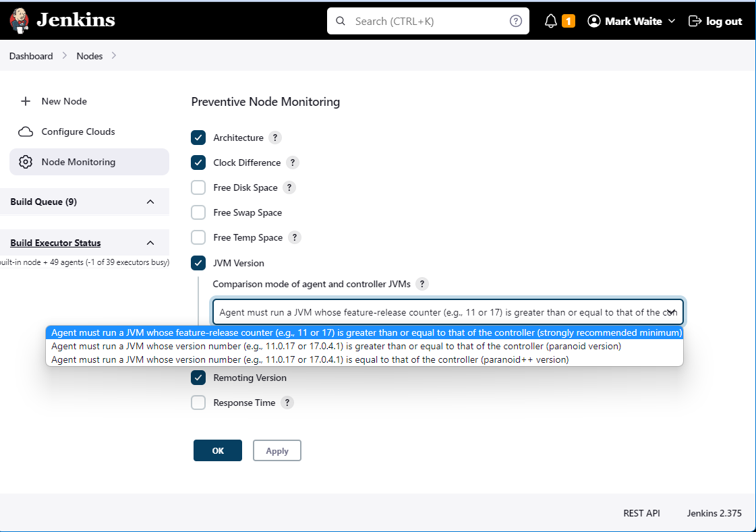Open help for Free Disk Space

pyautogui.click(x=289, y=188)
